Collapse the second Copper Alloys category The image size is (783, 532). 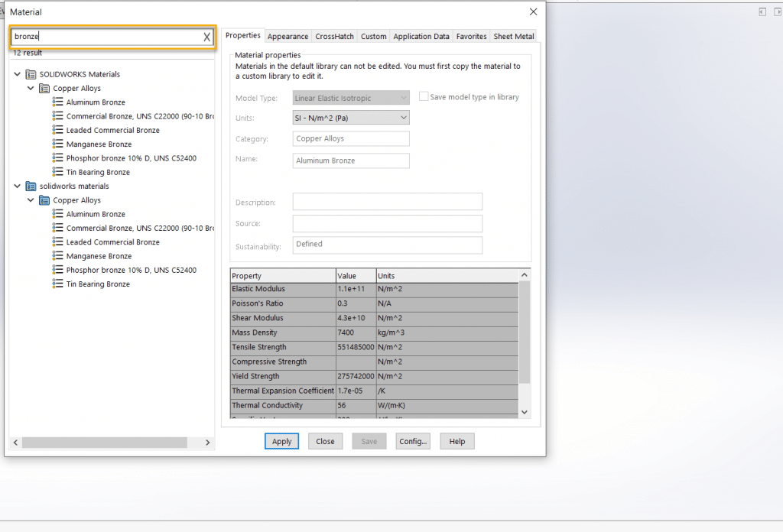pyautogui.click(x=31, y=199)
